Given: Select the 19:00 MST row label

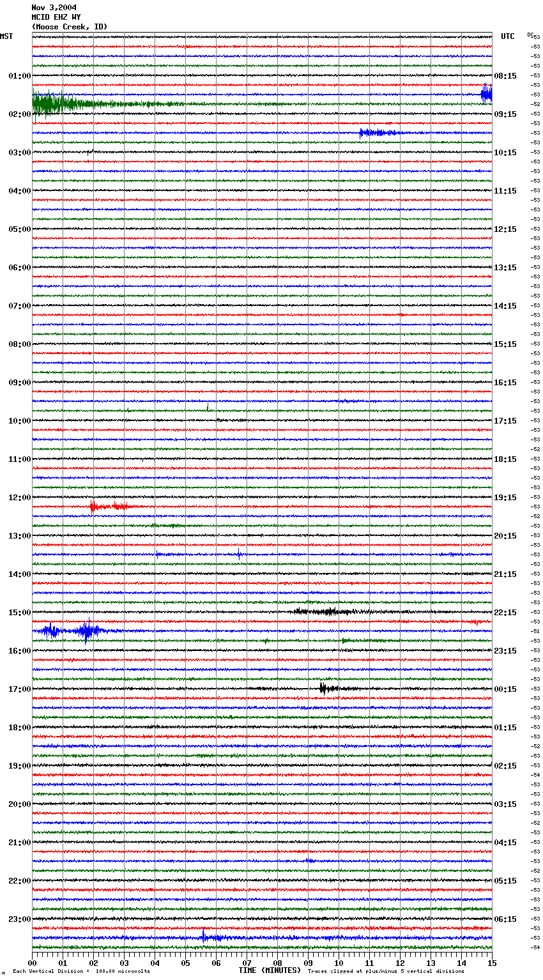Looking at the screenshot, I should (x=20, y=766).
